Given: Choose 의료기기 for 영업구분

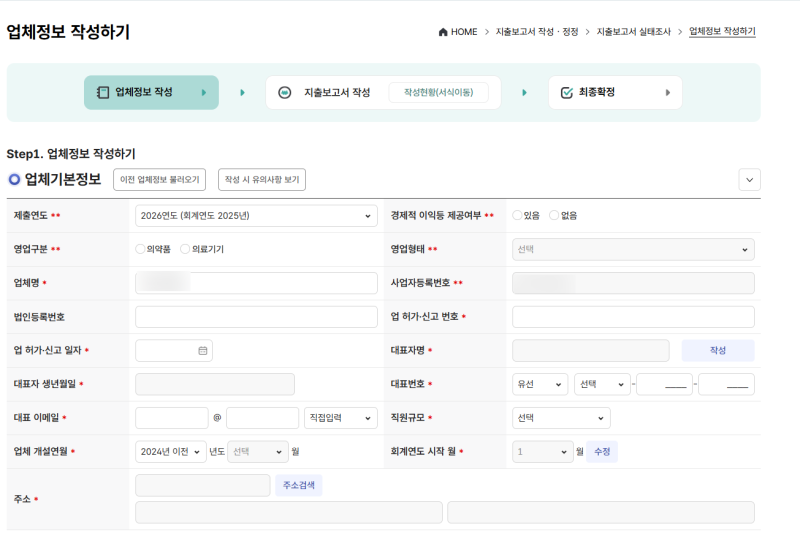Looking at the screenshot, I should coord(185,249).
